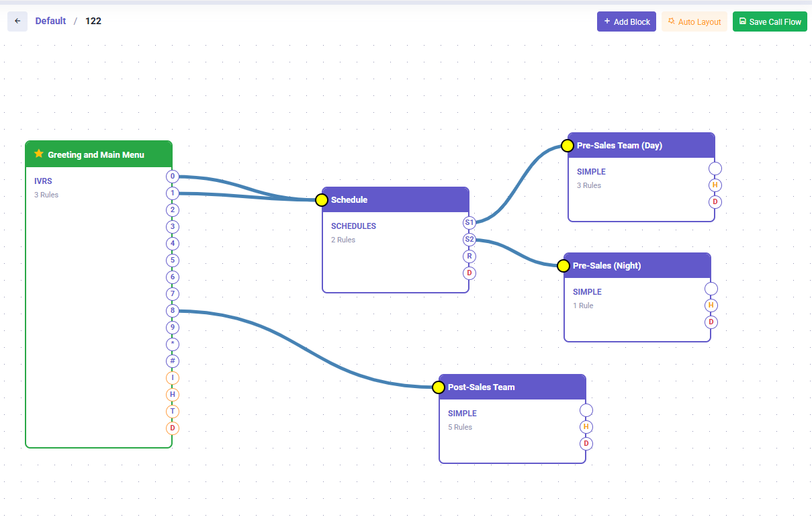Click Pre-Sales Team (Day) H port

[x=715, y=185]
